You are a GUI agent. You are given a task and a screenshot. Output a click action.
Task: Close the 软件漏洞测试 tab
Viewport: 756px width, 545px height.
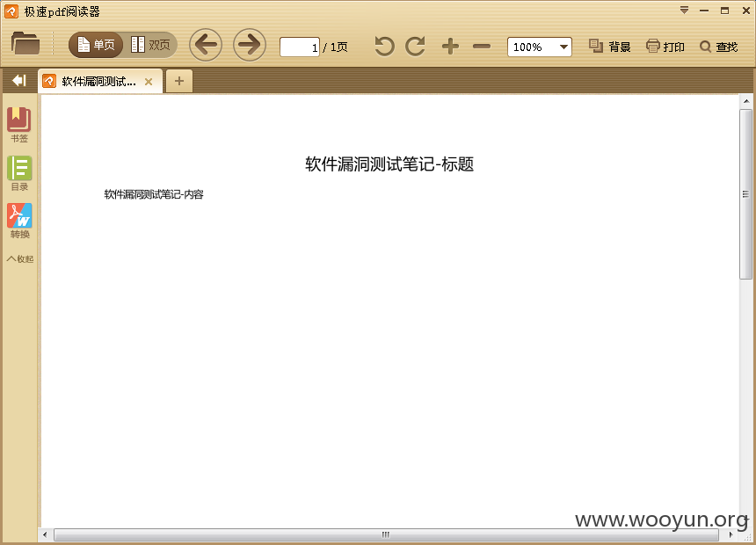149,82
